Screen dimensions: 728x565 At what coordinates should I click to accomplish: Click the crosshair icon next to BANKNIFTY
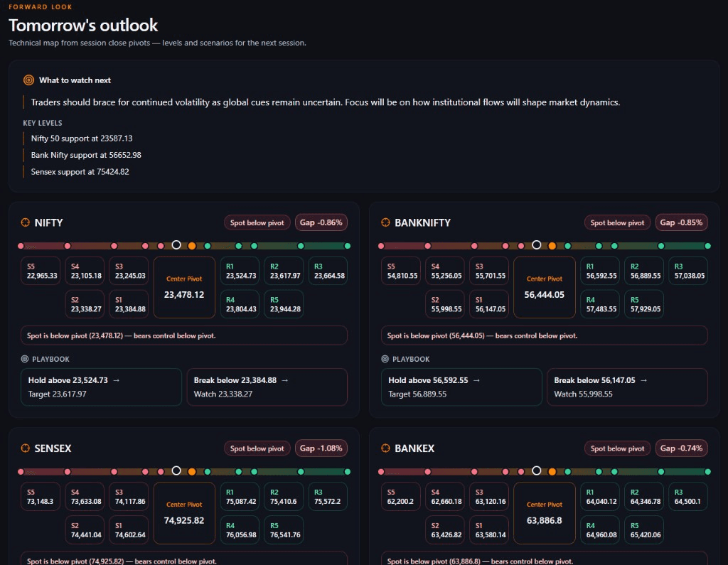(x=385, y=222)
